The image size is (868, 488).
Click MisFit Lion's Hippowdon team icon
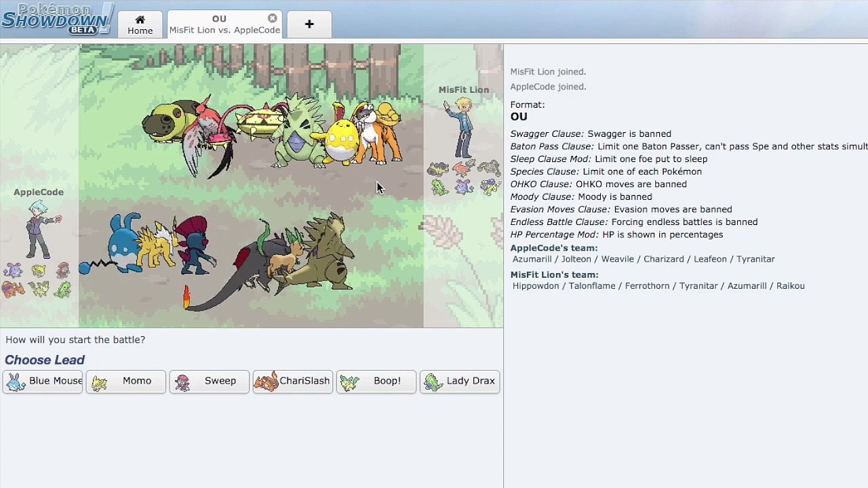click(438, 169)
